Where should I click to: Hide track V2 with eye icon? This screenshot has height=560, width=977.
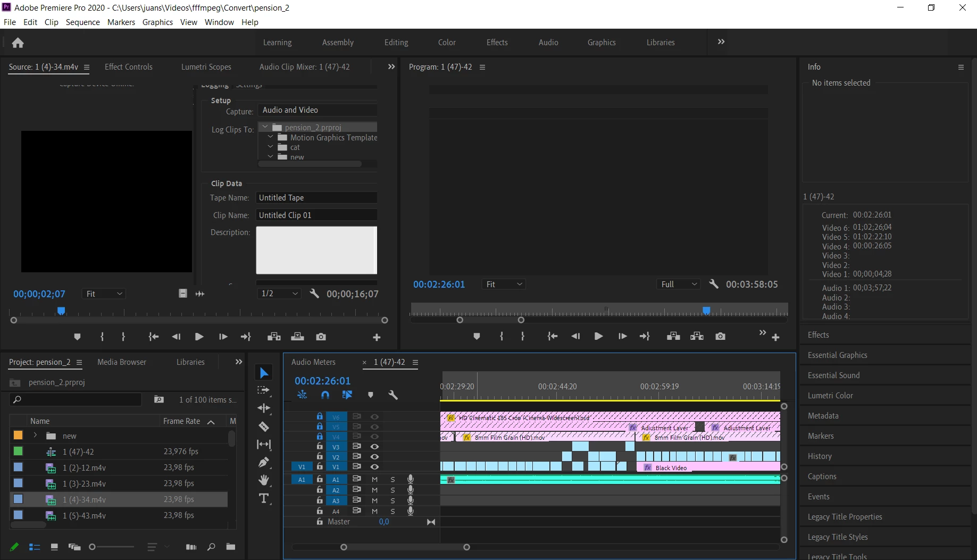(374, 457)
